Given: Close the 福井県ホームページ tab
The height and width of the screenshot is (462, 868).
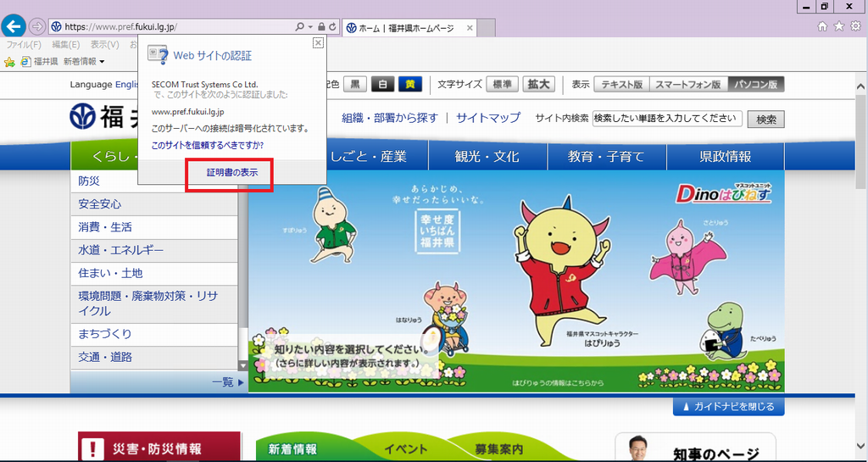Looking at the screenshot, I should click(470, 28).
